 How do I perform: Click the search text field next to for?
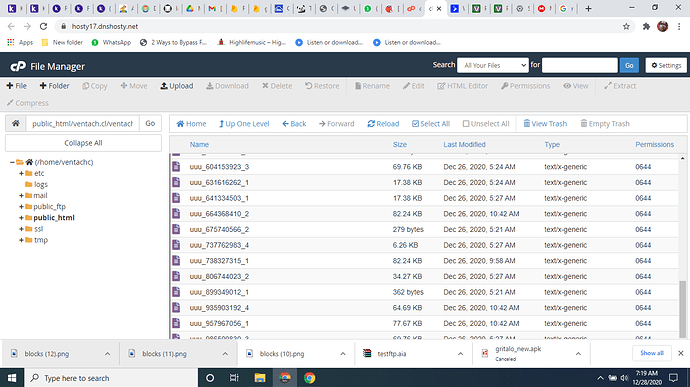tap(580, 65)
